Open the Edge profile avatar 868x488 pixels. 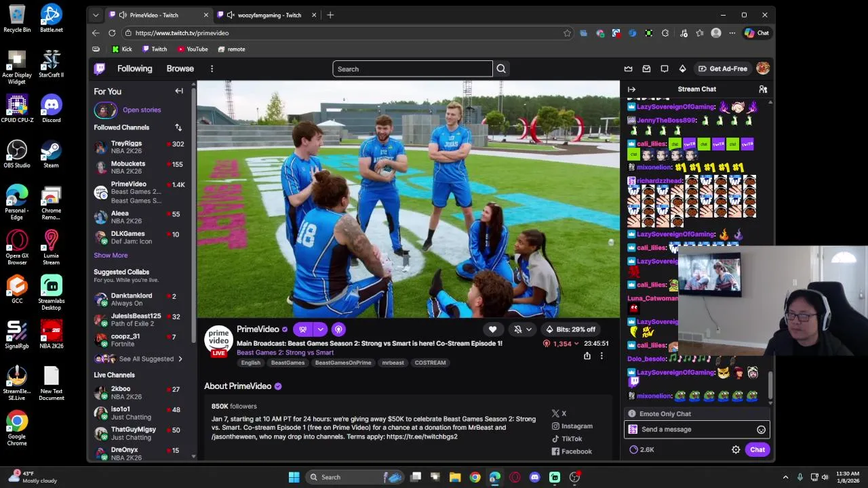coord(716,33)
